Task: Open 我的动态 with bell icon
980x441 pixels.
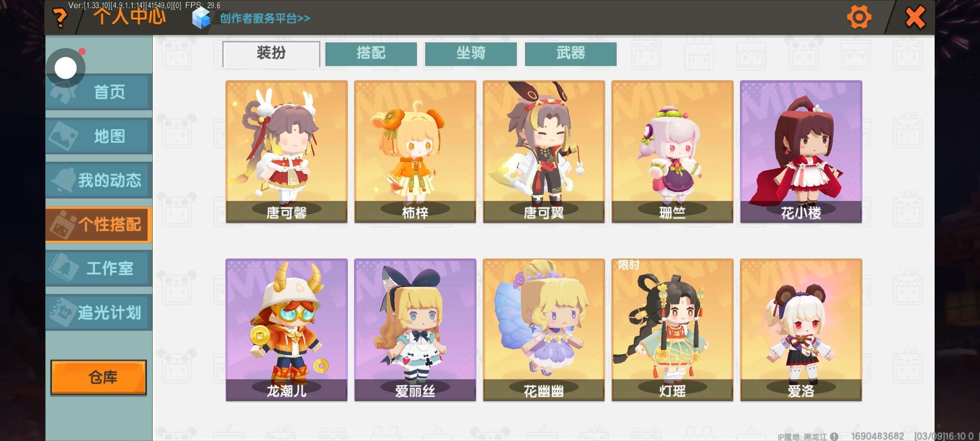Action: click(x=99, y=180)
